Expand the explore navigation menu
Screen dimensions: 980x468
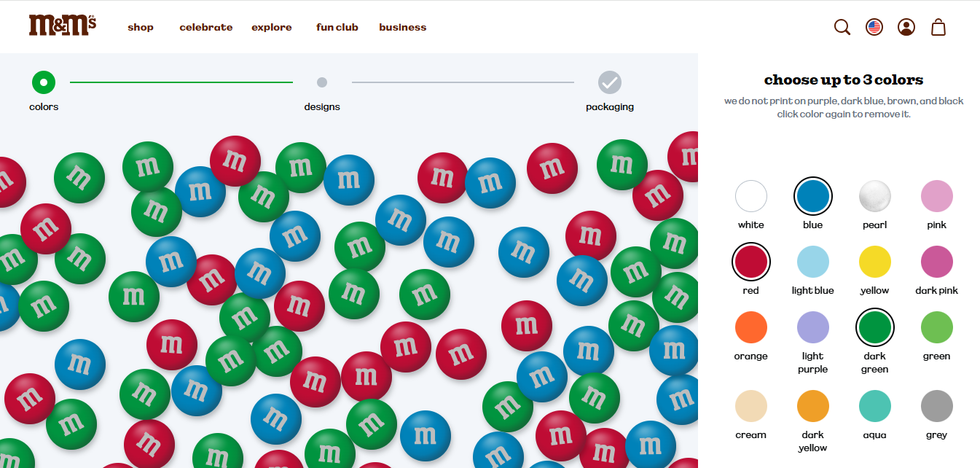[x=272, y=28]
